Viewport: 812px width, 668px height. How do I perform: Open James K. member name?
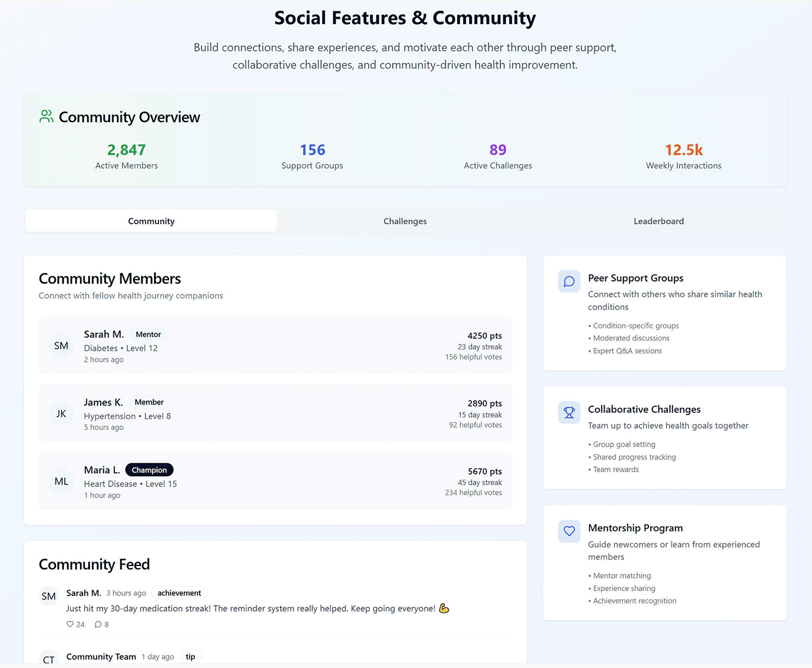click(103, 402)
